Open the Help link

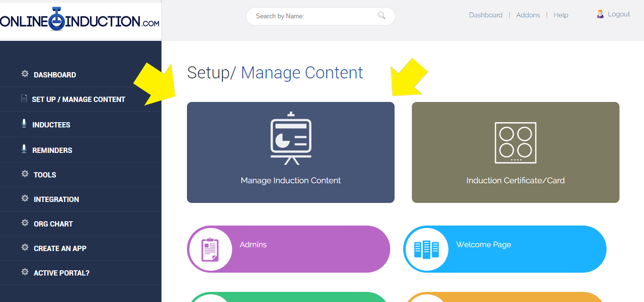coord(561,15)
